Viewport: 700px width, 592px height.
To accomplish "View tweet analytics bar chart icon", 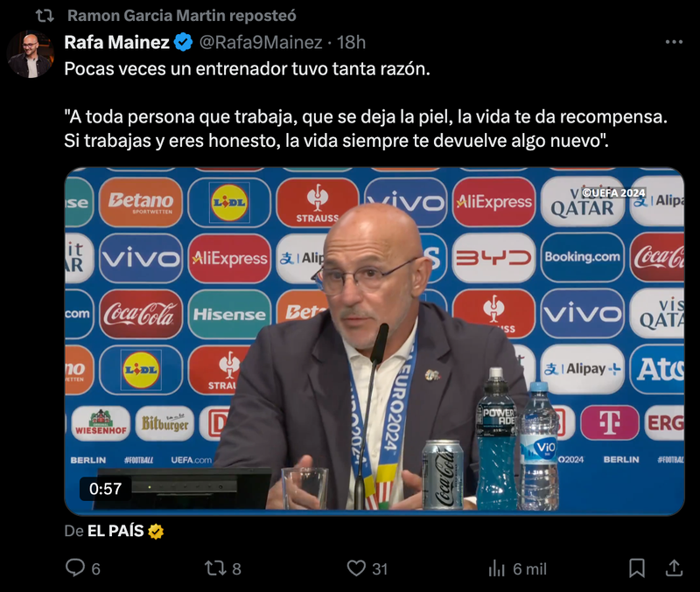I will point(496,568).
